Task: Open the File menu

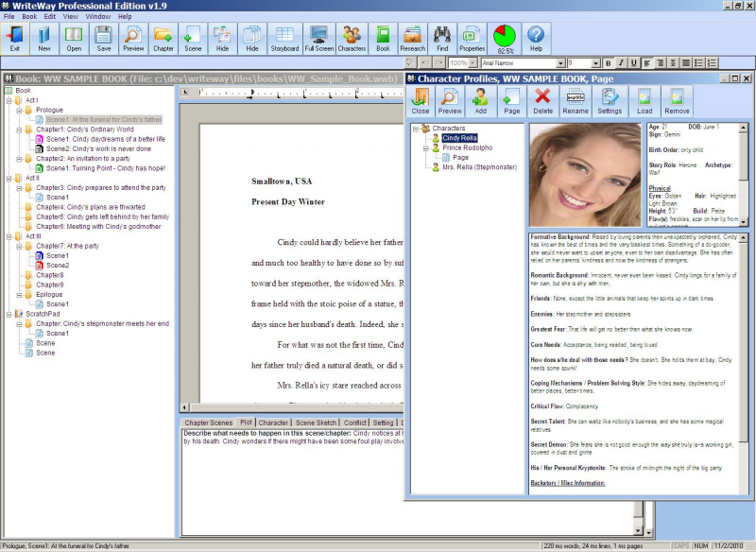Action: (9, 16)
